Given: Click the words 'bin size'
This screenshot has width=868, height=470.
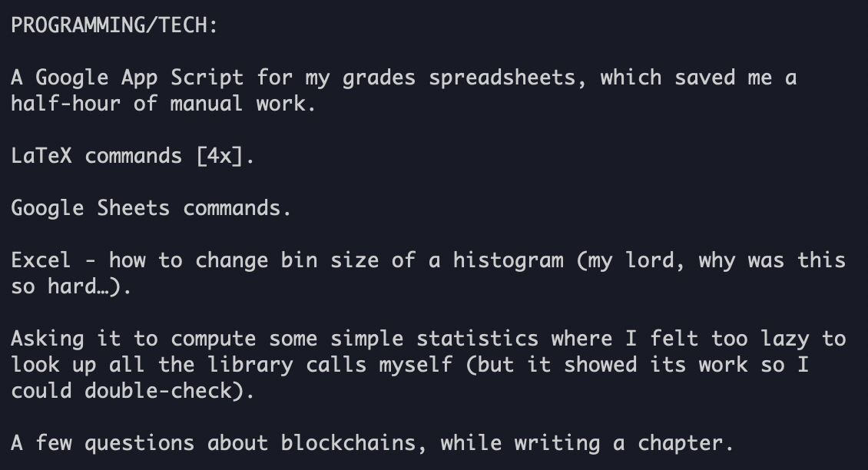Looking at the screenshot, I should coord(330,261).
